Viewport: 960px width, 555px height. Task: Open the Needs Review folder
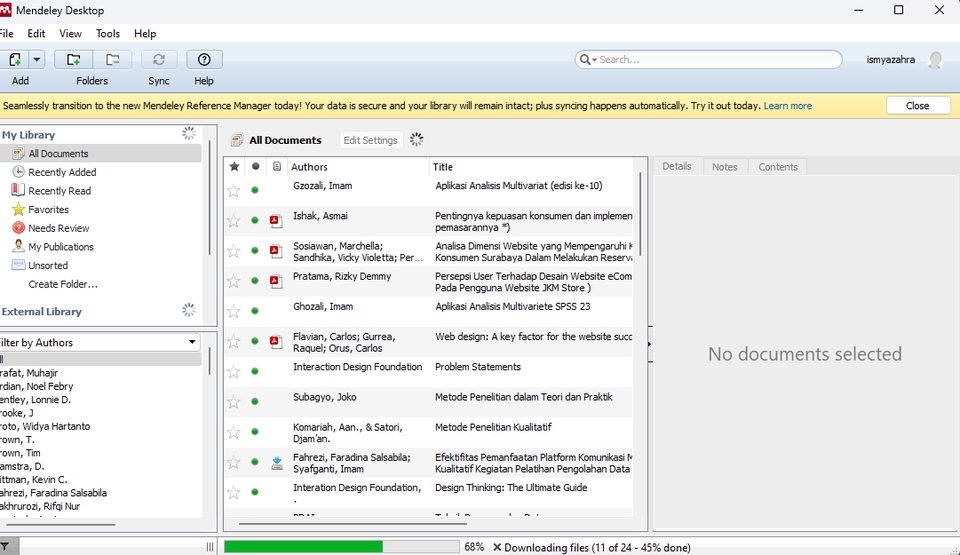pos(58,228)
